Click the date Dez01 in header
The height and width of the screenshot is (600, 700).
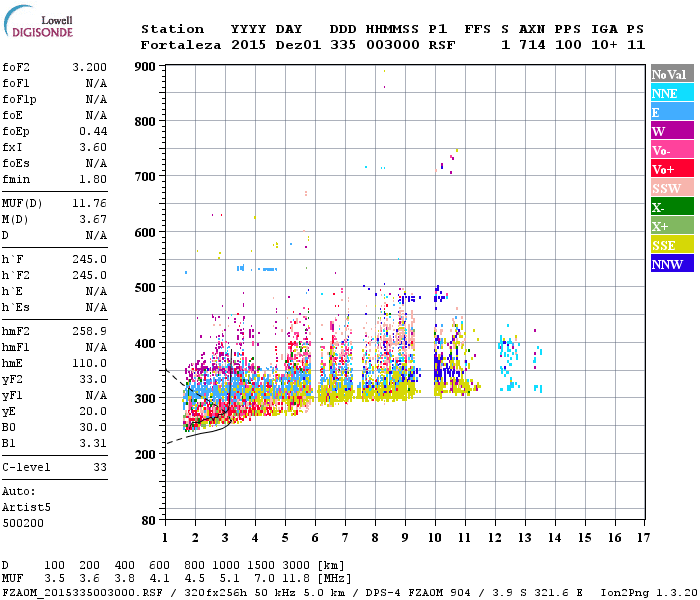point(298,45)
